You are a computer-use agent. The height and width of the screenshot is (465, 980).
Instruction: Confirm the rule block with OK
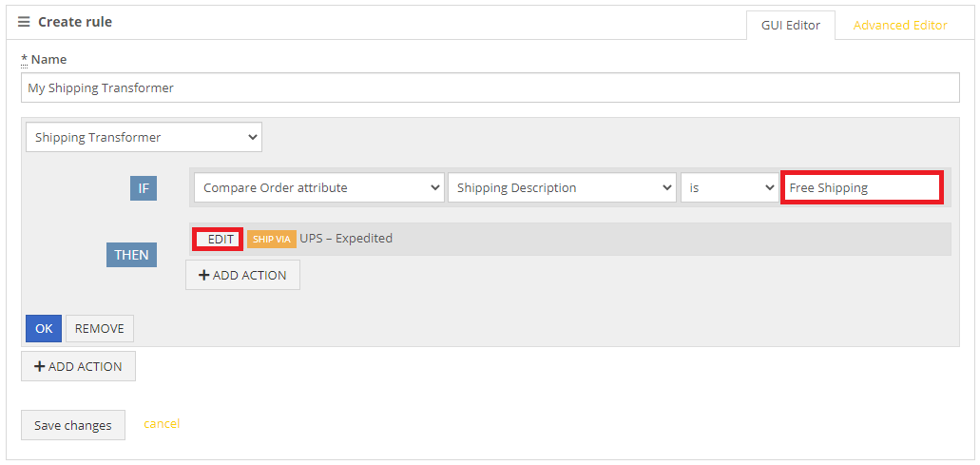tap(44, 329)
